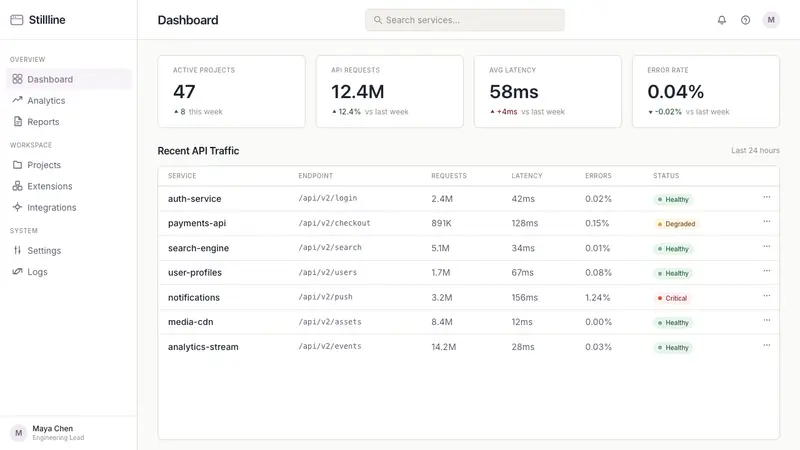Click the Stillline brand name
This screenshot has width=800, height=450.
(x=47, y=20)
